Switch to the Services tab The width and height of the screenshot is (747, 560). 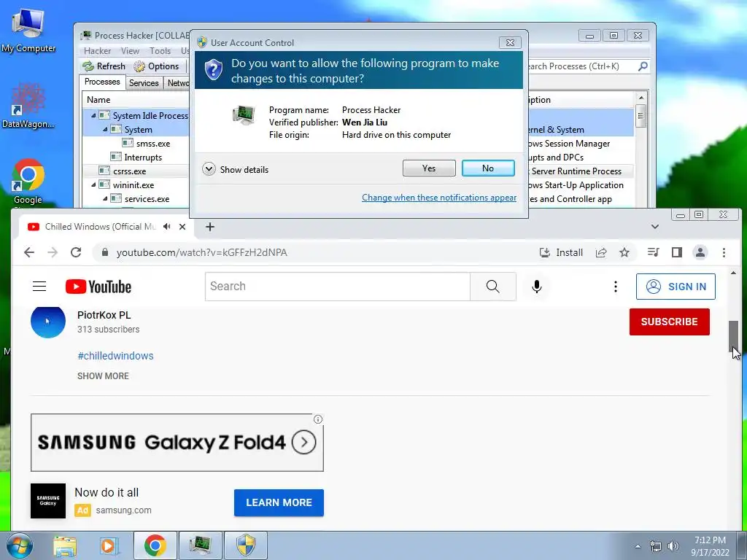(x=144, y=83)
